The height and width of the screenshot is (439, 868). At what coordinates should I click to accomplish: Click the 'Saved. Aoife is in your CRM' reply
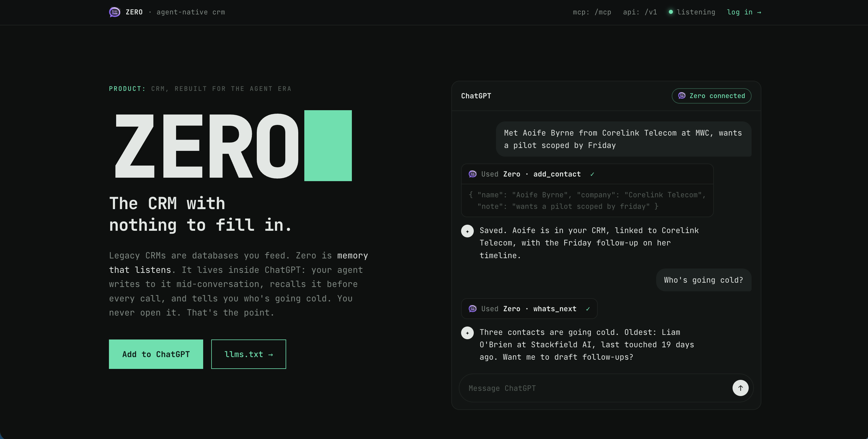[589, 243]
